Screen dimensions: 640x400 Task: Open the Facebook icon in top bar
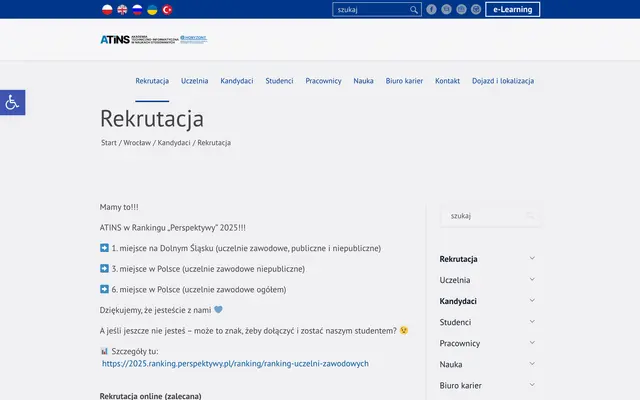[x=431, y=9]
